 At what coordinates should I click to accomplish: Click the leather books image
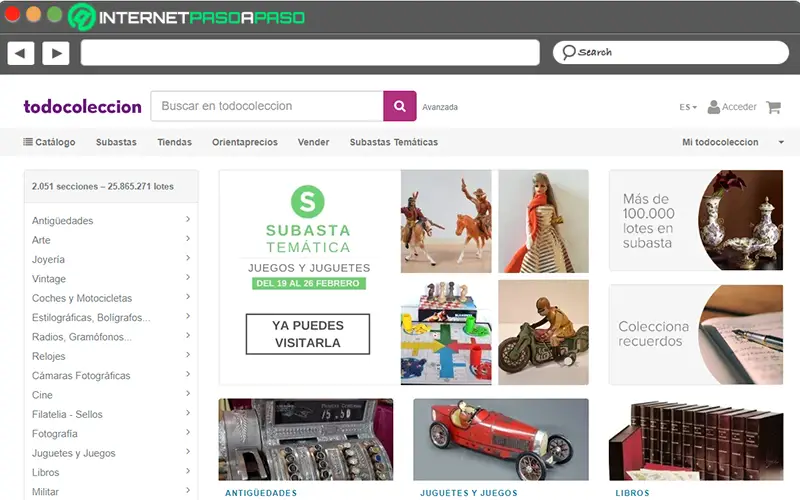[696, 440]
